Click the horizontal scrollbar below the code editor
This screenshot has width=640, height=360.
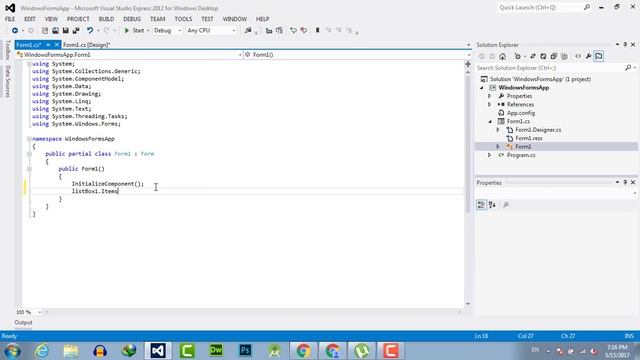(253, 312)
